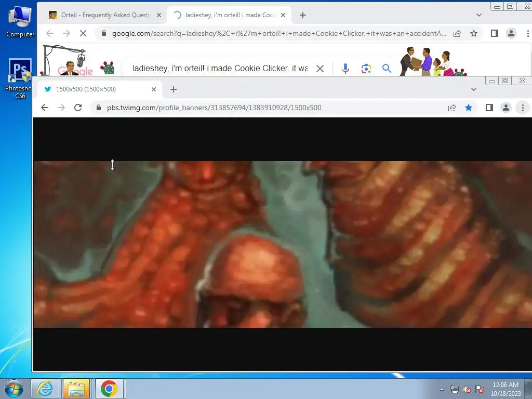Share the twimg banner image page
Viewport: 532px width, 399px height.
tap(452, 108)
